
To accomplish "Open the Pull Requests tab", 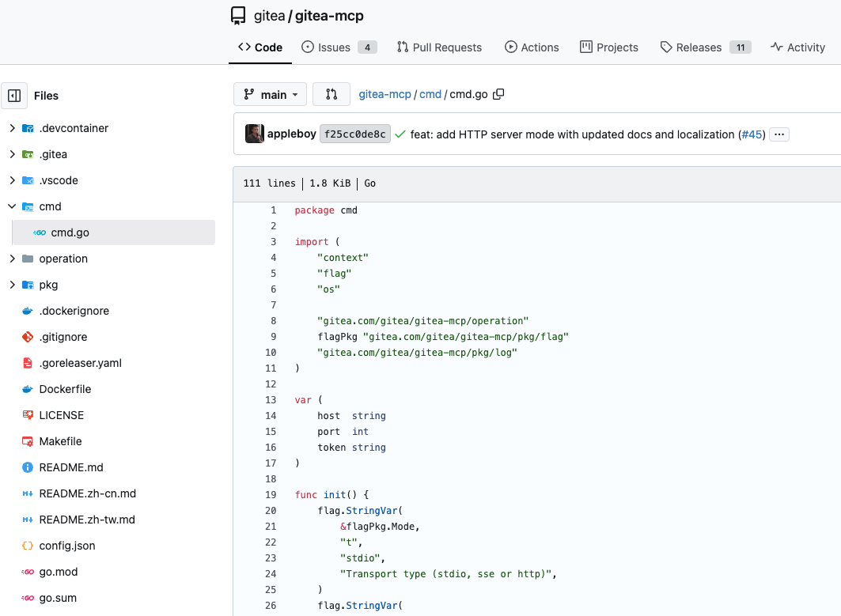I will tap(439, 47).
